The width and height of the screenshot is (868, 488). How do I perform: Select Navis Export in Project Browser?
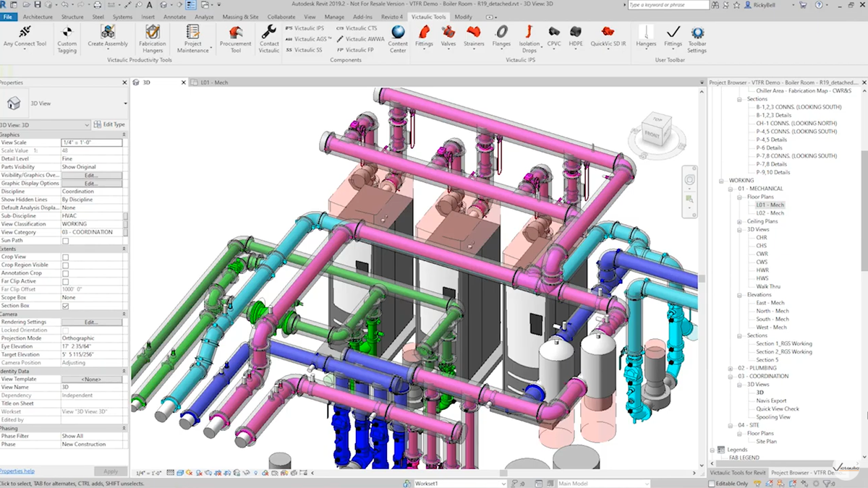[x=771, y=401]
